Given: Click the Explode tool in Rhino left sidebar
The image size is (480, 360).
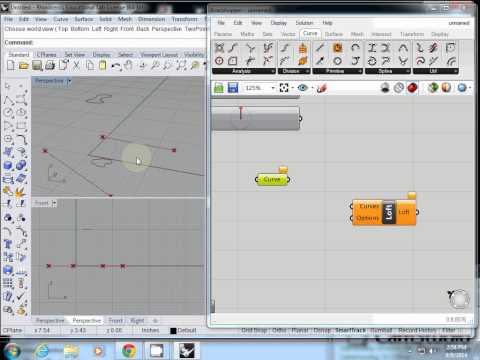Looking at the screenshot, I should pyautogui.click(x=21, y=192).
